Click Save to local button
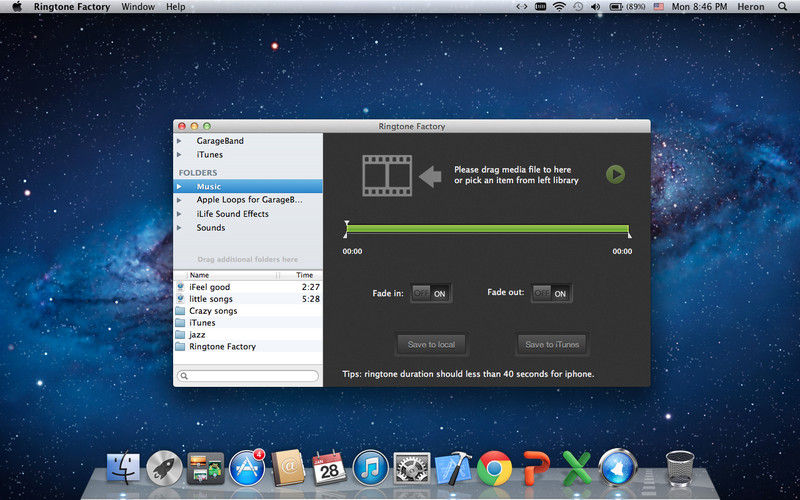This screenshot has height=500, width=800. coord(431,344)
